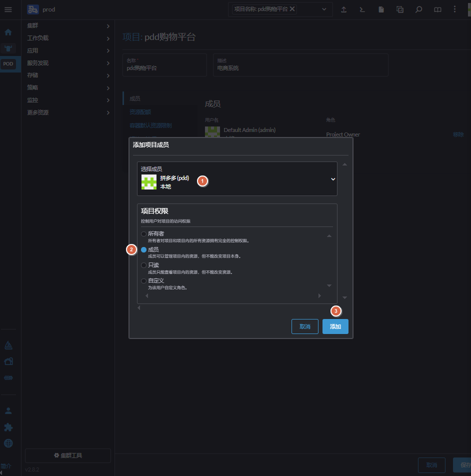Open the shirt-shaped cluster icon in sidebar
471x476 pixels.
[8, 48]
